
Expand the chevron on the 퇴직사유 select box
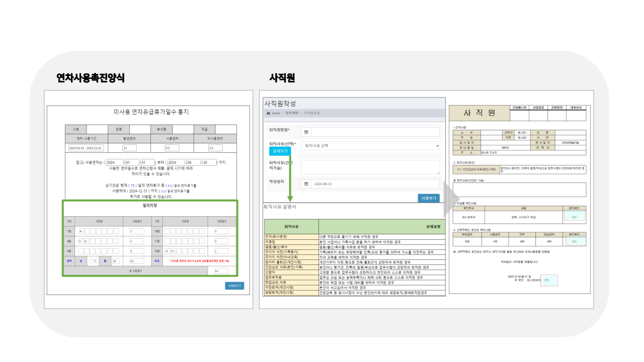pyautogui.click(x=437, y=146)
